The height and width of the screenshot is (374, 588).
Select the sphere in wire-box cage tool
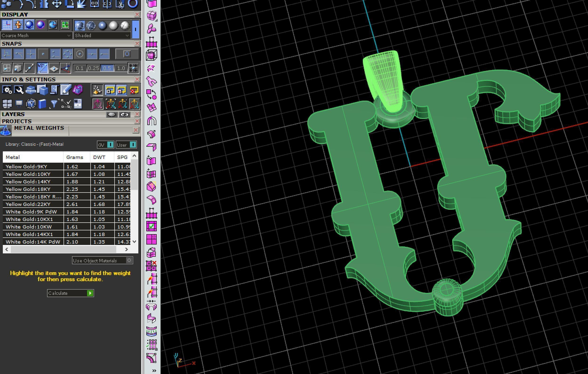pyautogui.click(x=151, y=55)
